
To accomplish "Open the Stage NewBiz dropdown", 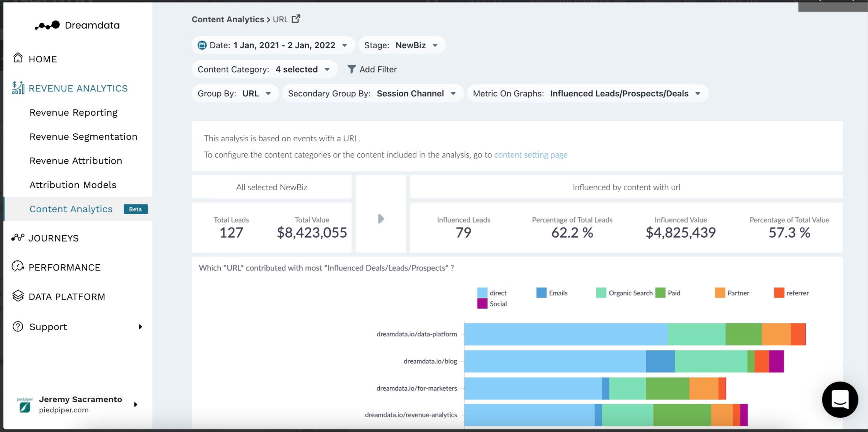I will click(401, 45).
